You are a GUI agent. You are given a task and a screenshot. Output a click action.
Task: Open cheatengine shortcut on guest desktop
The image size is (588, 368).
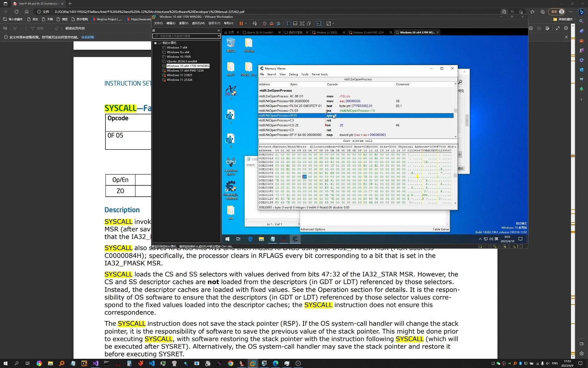point(231,190)
